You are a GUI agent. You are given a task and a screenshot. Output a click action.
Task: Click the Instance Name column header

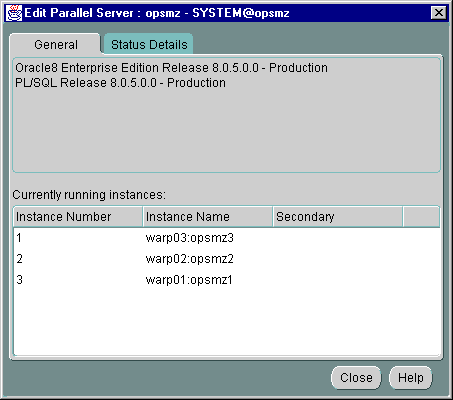[x=208, y=217]
